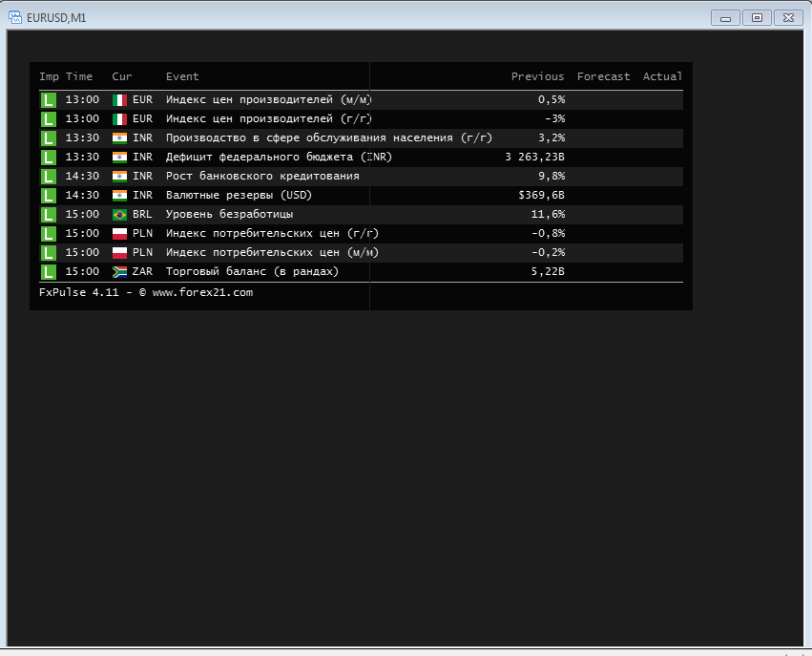Click event Уровень безработицы

(x=229, y=214)
